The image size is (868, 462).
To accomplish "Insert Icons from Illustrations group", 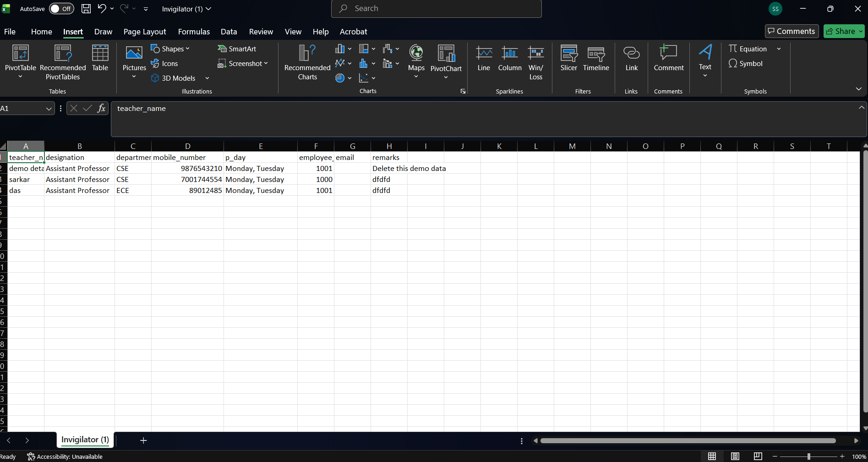I will [164, 64].
